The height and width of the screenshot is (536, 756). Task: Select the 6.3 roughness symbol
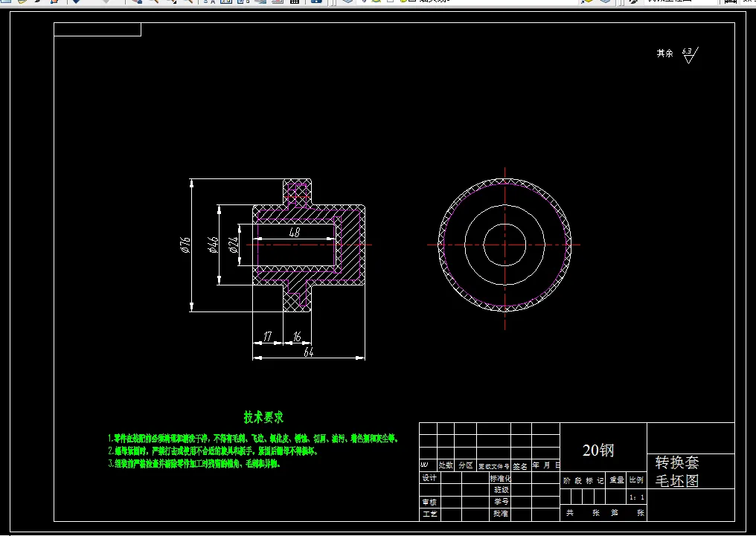[690, 55]
